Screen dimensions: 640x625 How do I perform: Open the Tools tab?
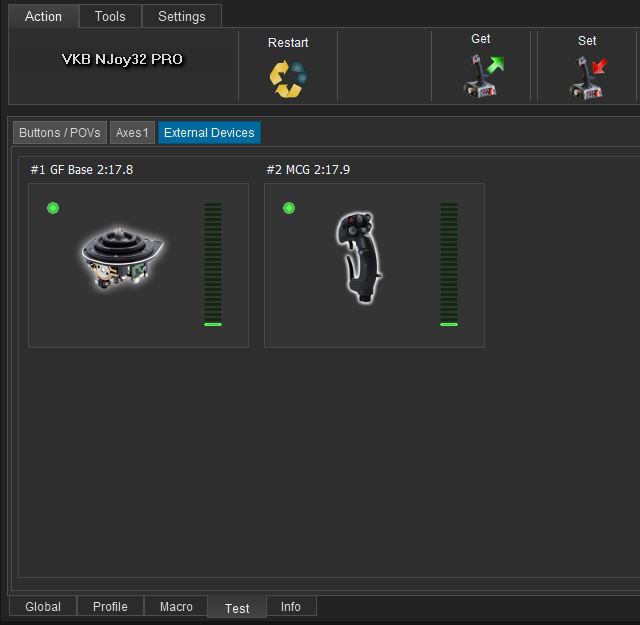110,16
